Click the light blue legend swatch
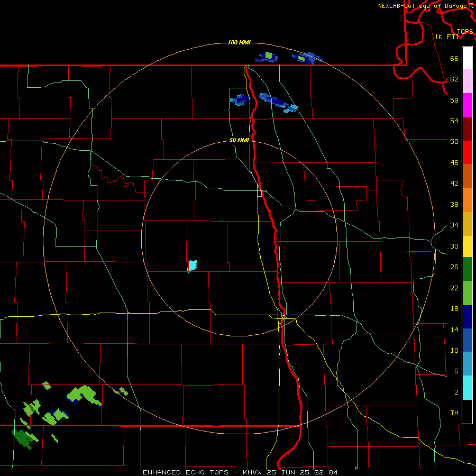This screenshot has width=476, height=476. pyautogui.click(x=467, y=364)
